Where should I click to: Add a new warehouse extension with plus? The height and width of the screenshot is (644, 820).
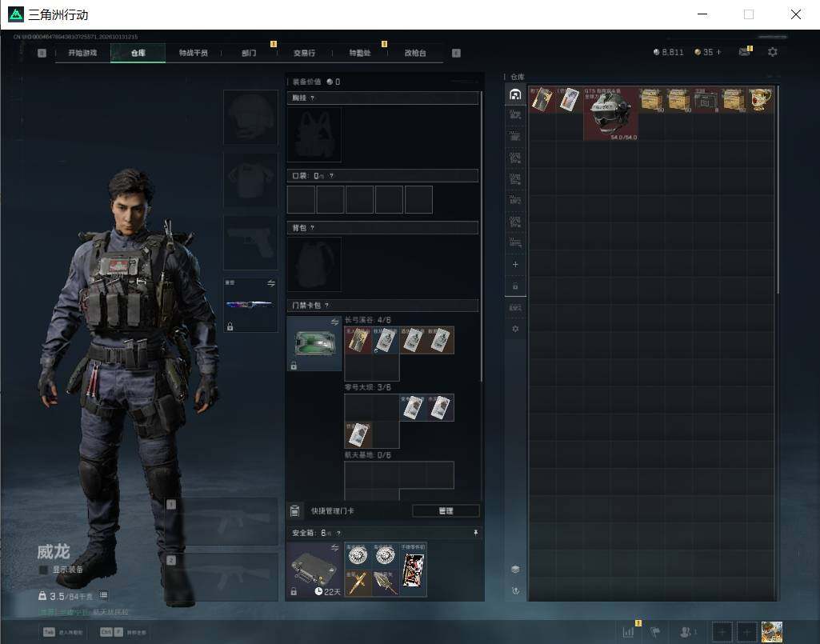click(x=515, y=264)
